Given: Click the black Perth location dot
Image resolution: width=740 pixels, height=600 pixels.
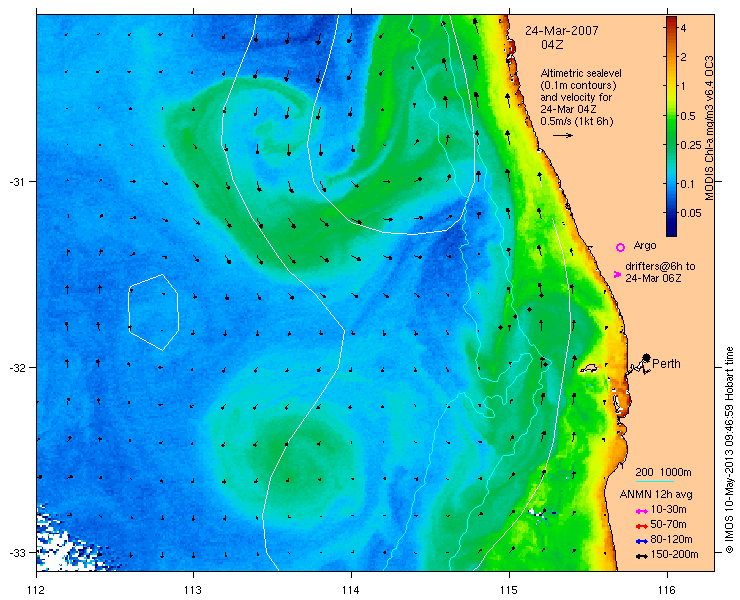Looking at the screenshot, I should 647,357.
